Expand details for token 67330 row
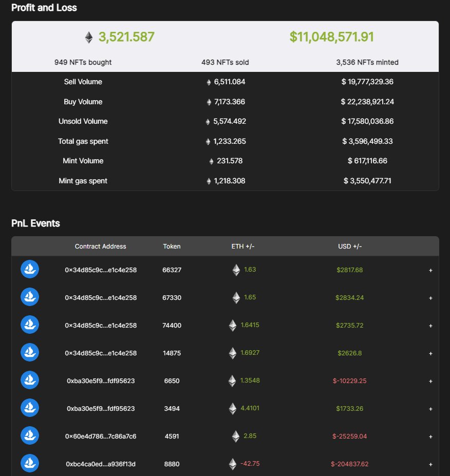The image size is (450, 476). [x=430, y=298]
